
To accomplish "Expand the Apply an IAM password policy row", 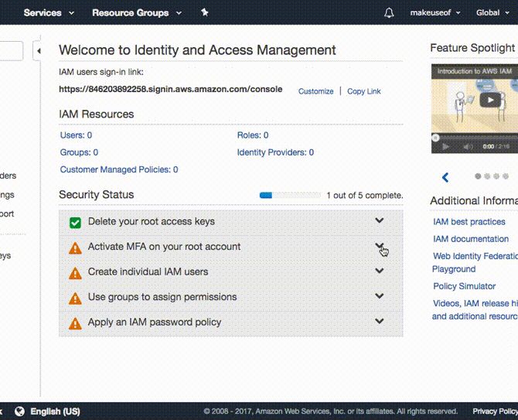I will tap(380, 322).
